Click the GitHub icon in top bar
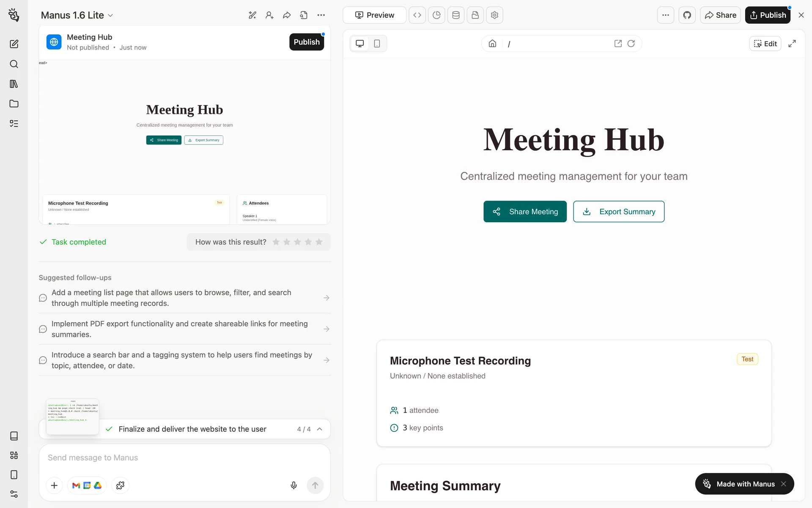 pyautogui.click(x=687, y=15)
